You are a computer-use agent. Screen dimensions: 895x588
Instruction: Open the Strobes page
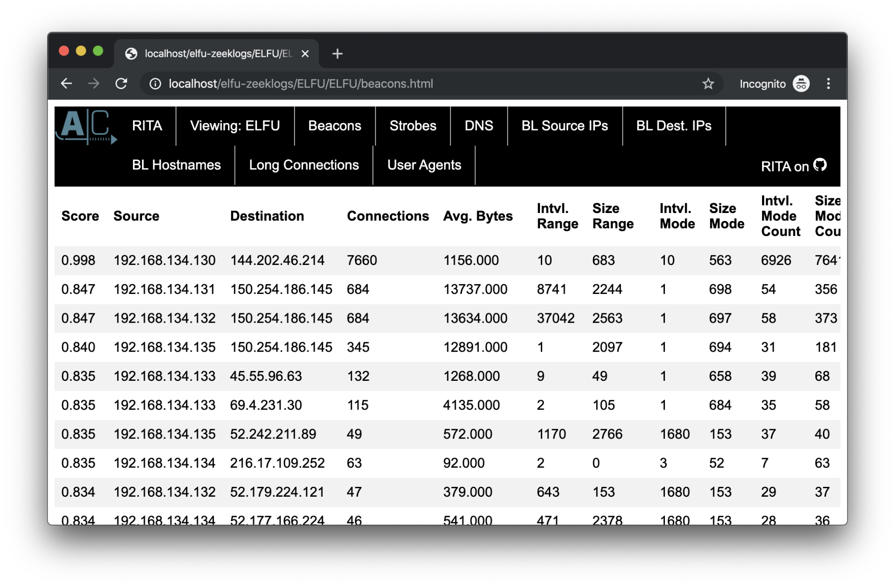tap(413, 126)
